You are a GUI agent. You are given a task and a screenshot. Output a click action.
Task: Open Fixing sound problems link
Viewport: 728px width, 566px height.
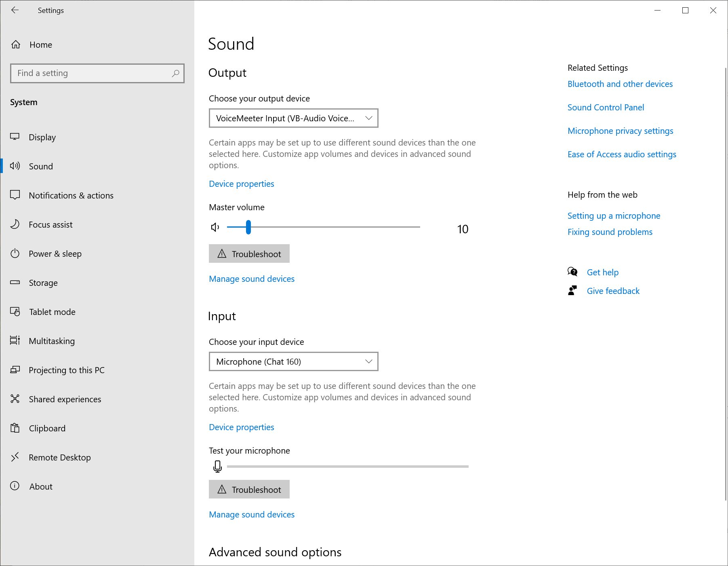coord(610,232)
